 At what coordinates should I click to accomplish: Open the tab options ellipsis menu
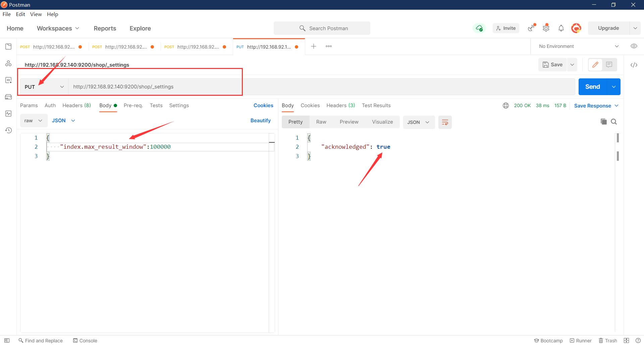pyautogui.click(x=329, y=46)
